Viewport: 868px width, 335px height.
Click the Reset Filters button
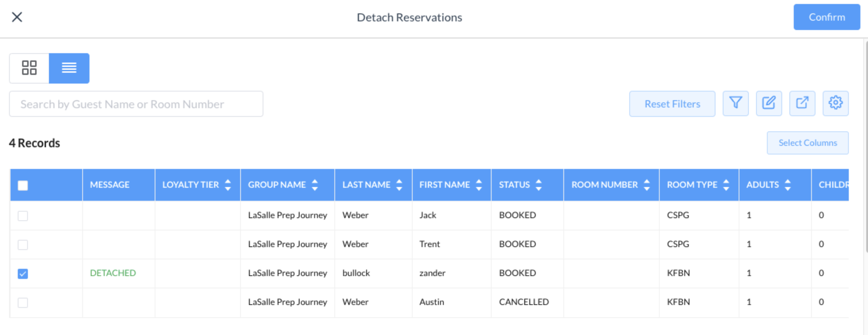point(672,104)
